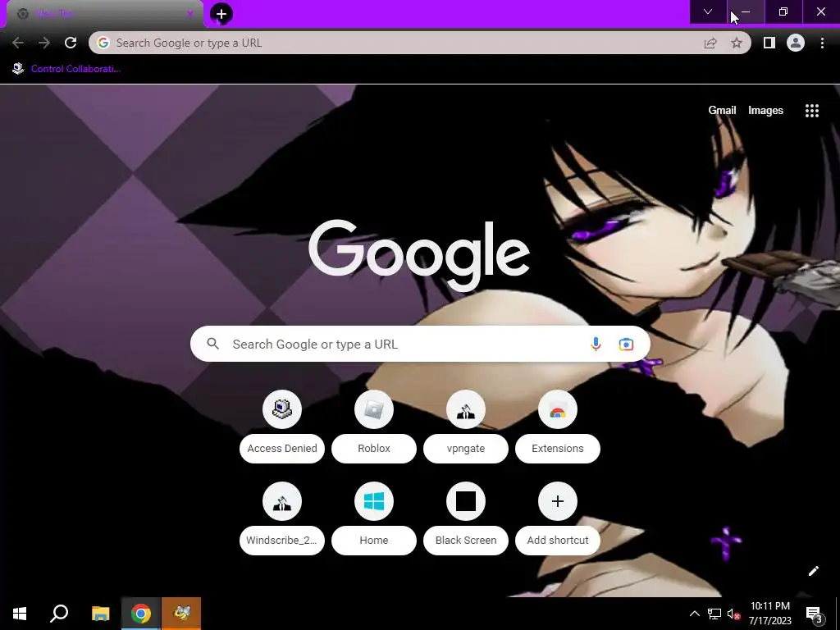Click the vpngate label
The image size is (840, 630).
click(x=466, y=449)
